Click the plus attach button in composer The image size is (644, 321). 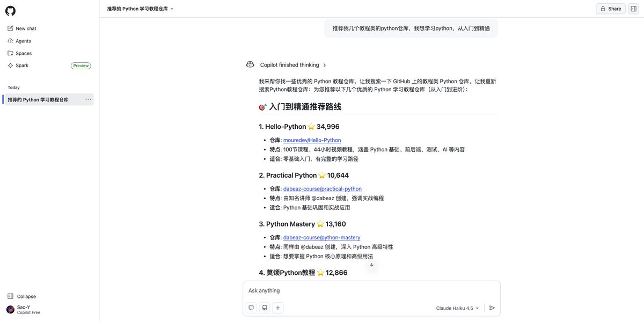pyautogui.click(x=278, y=308)
